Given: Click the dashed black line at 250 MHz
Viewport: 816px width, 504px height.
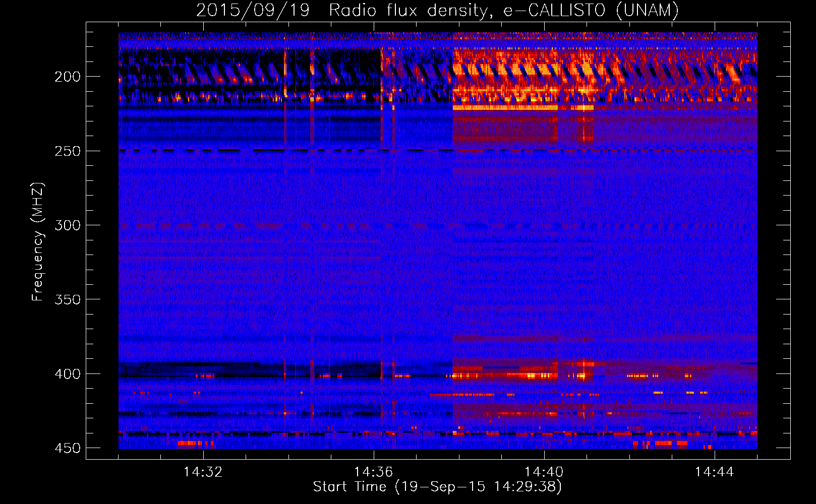Looking at the screenshot, I should point(438,150).
